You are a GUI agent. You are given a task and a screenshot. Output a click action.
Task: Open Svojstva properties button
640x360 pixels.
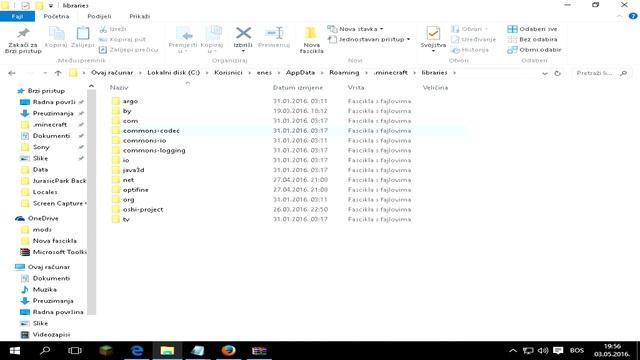(x=433, y=39)
